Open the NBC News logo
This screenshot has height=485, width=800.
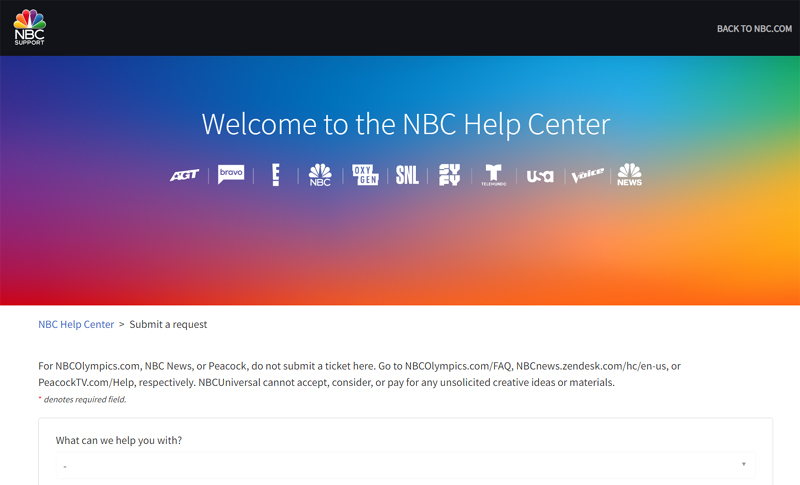click(x=630, y=175)
